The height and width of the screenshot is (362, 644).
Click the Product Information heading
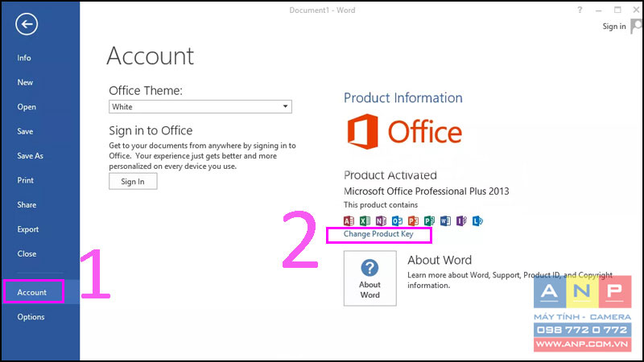pos(403,97)
